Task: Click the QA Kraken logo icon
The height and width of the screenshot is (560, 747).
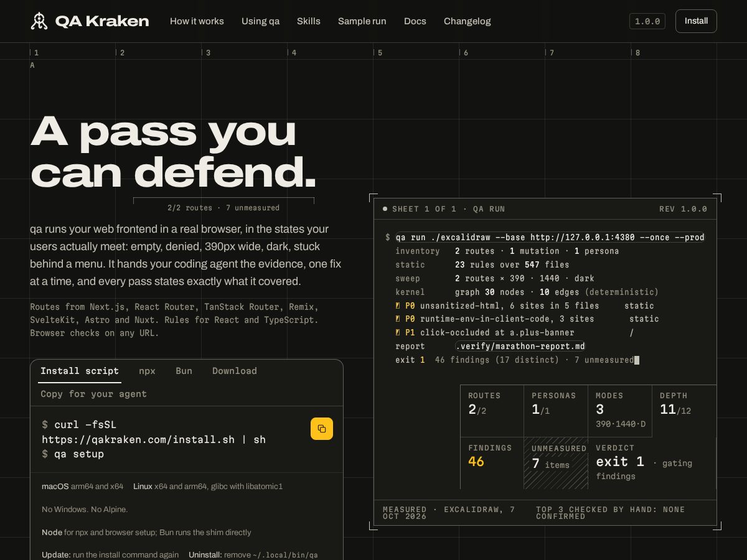Action: [39, 21]
